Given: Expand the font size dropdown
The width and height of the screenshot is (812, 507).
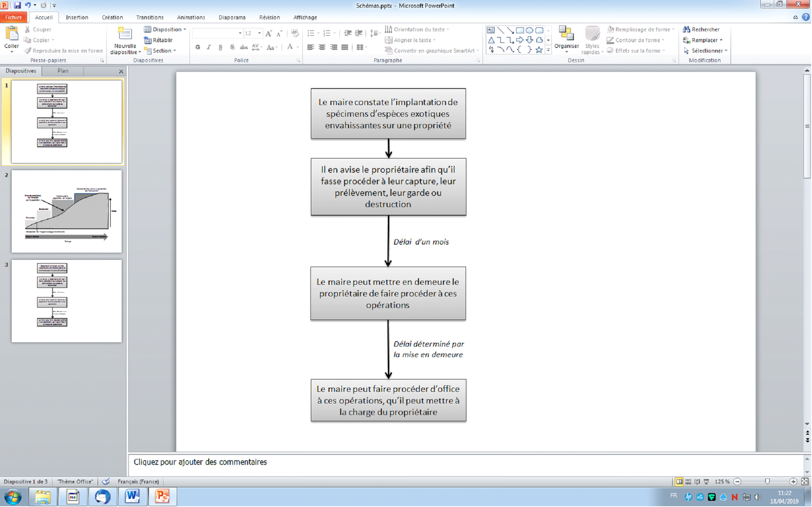Looking at the screenshot, I should [259, 33].
